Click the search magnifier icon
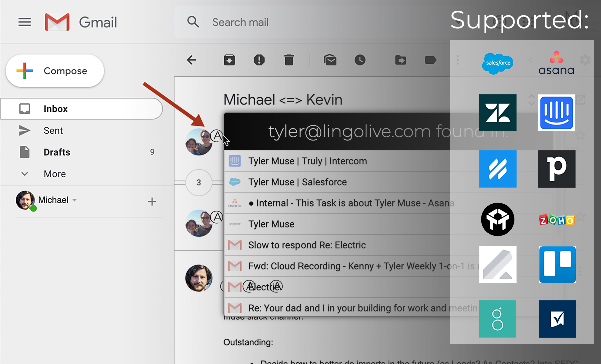601x364 pixels. pyautogui.click(x=193, y=22)
